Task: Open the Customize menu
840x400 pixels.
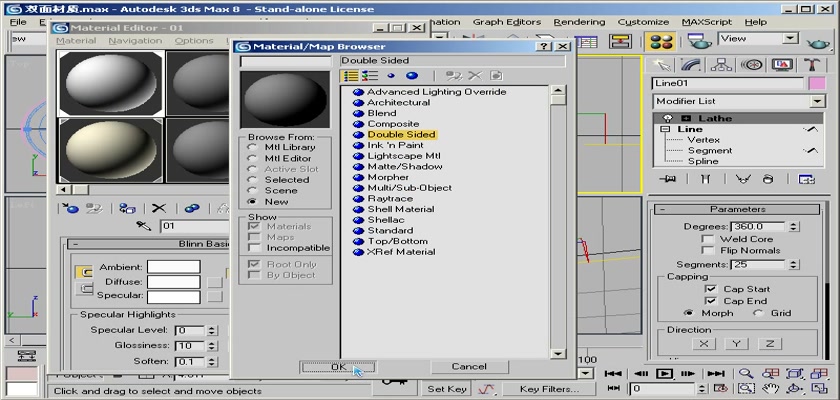Action: coord(643,22)
